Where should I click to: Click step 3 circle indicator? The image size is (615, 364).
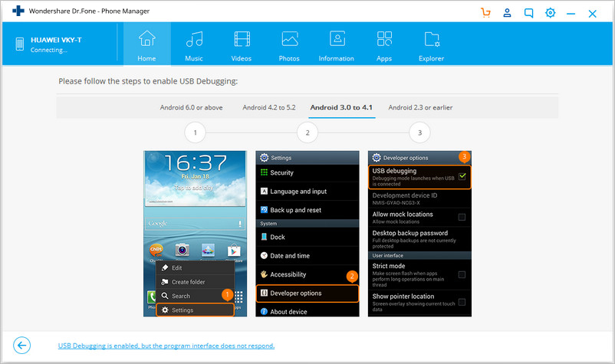(x=419, y=133)
